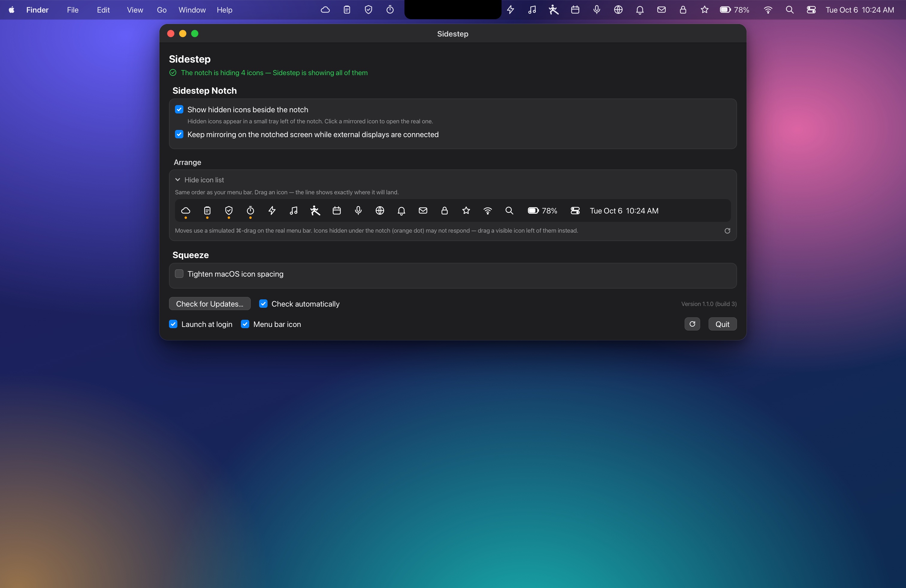
Task: Select the padlock icon in the Arrange list
Action: click(x=444, y=211)
